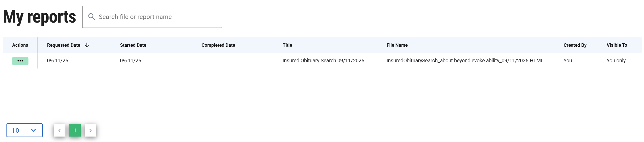Sort by Title column header
Viewport: 644px width, 142px height.
tap(287, 45)
